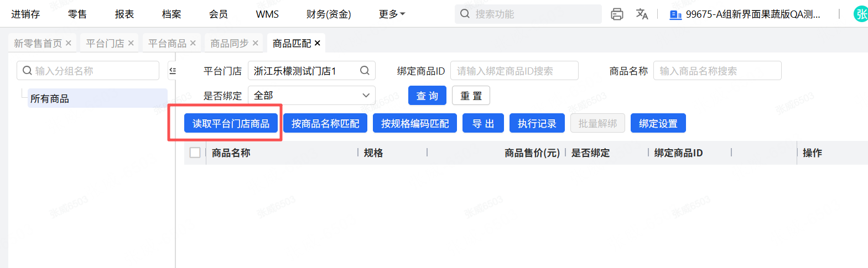
Task: Click the magnifier icon in group name search
Action: [27, 71]
